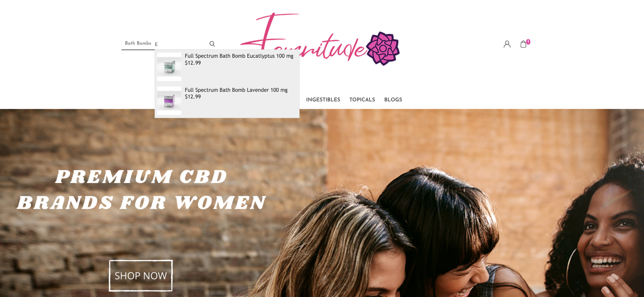Viewport: 644px width, 297px height.
Task: Open the shopping bag cart icon
Action: point(524,44)
